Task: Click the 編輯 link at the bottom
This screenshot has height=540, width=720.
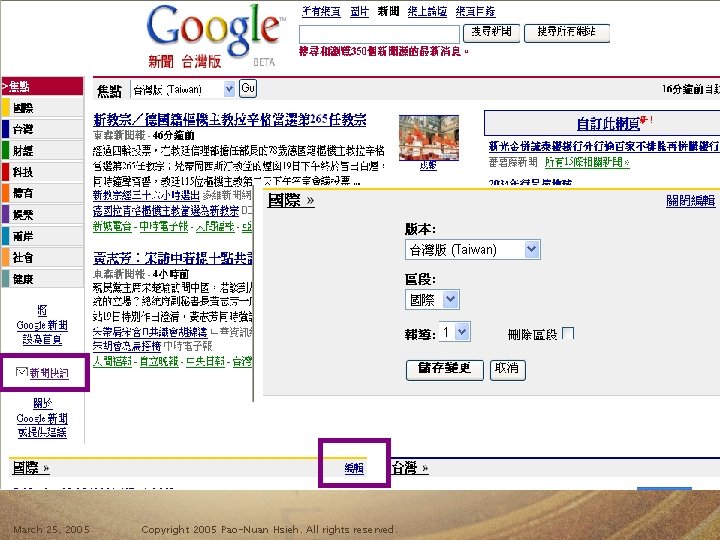Action: (x=354, y=468)
